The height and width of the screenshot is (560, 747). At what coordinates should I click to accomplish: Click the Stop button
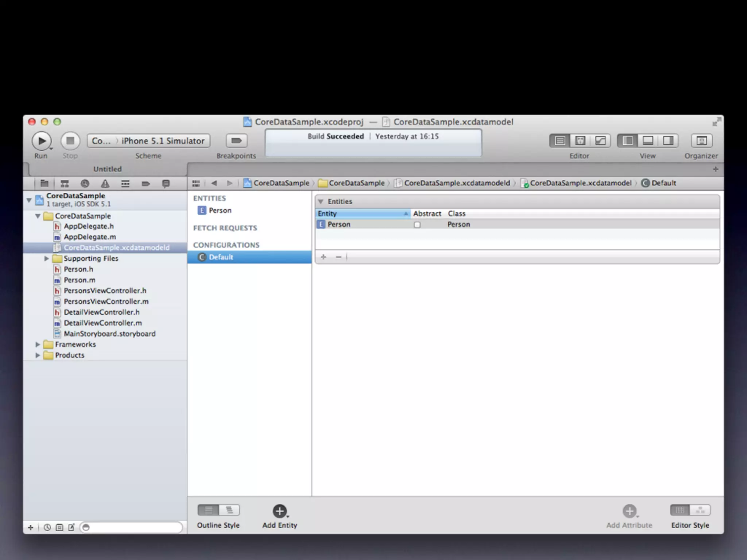70,141
